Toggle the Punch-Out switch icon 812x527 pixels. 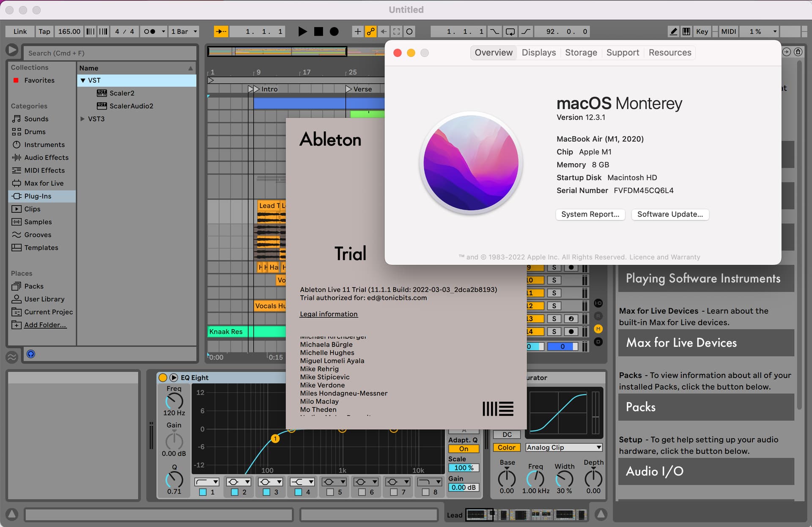pos(526,31)
